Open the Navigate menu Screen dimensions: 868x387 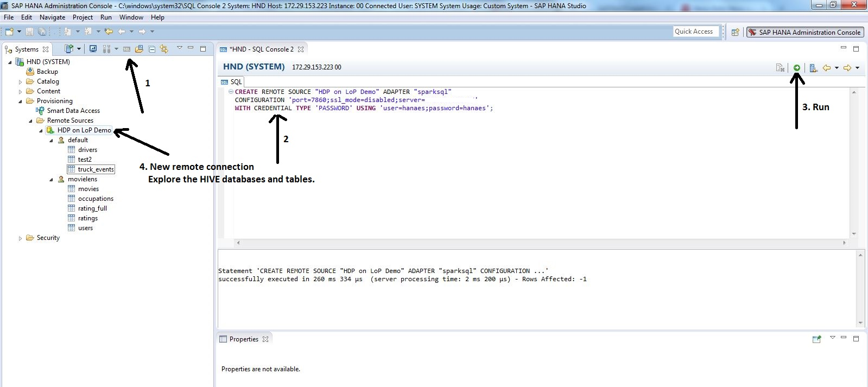(x=52, y=17)
